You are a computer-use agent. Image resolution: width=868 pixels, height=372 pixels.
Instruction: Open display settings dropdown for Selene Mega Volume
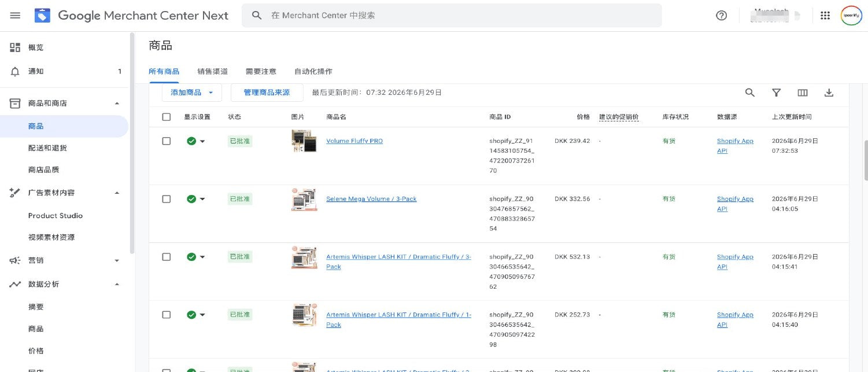(202, 199)
